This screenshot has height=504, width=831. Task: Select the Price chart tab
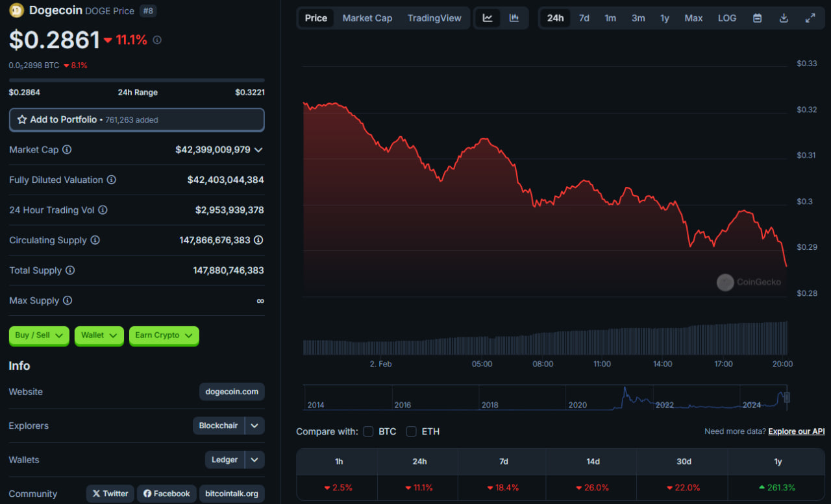point(316,18)
